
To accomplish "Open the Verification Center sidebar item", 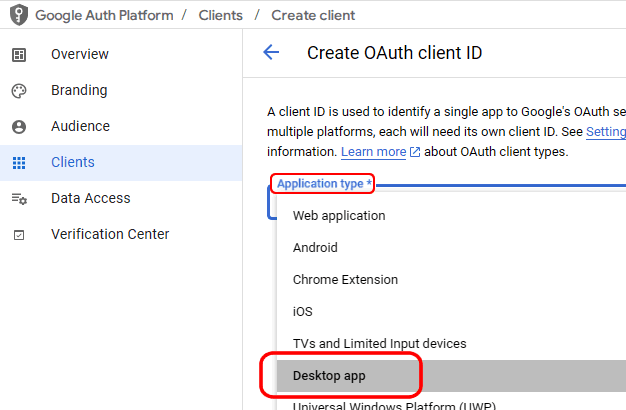I will [121, 234].
